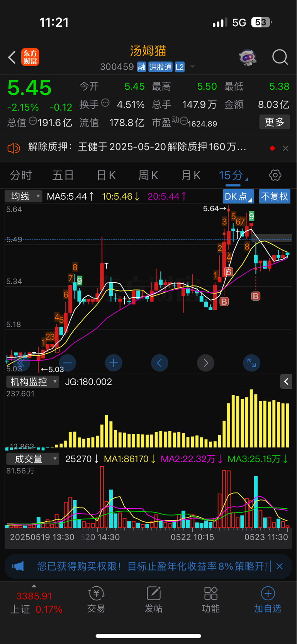
Task: Tap the 深股通 badge
Action: coord(160,67)
